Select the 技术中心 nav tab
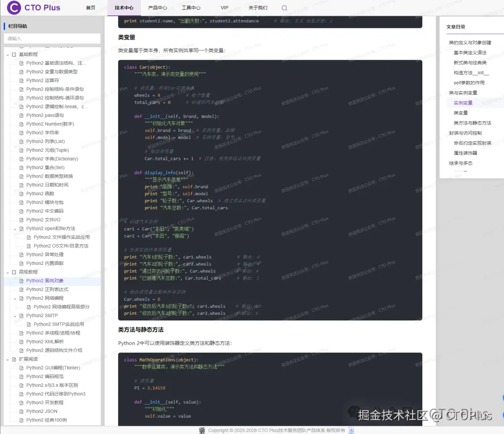 [x=124, y=8]
